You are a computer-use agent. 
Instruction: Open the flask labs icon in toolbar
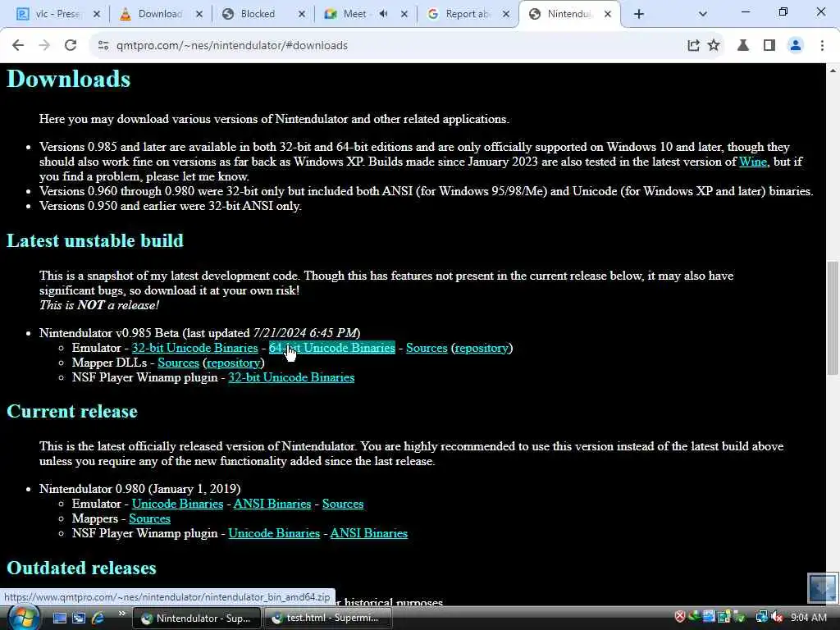coord(743,46)
